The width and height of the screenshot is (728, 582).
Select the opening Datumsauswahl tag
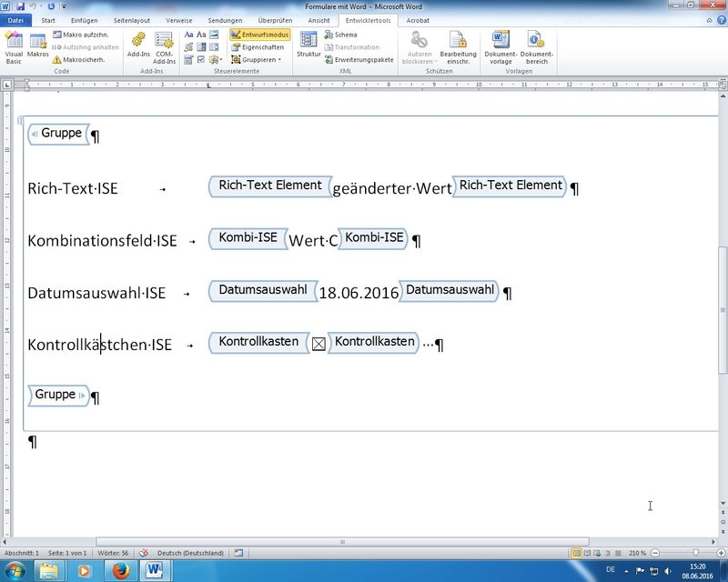tap(263, 290)
